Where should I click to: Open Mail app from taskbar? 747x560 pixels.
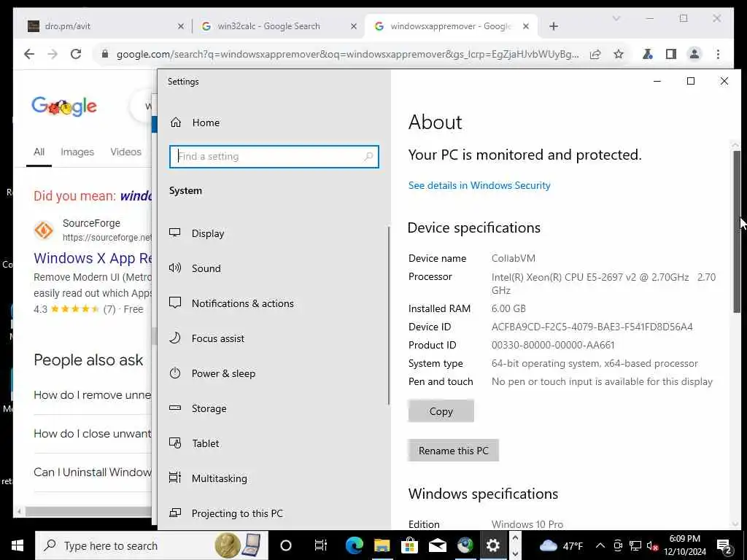438,545
